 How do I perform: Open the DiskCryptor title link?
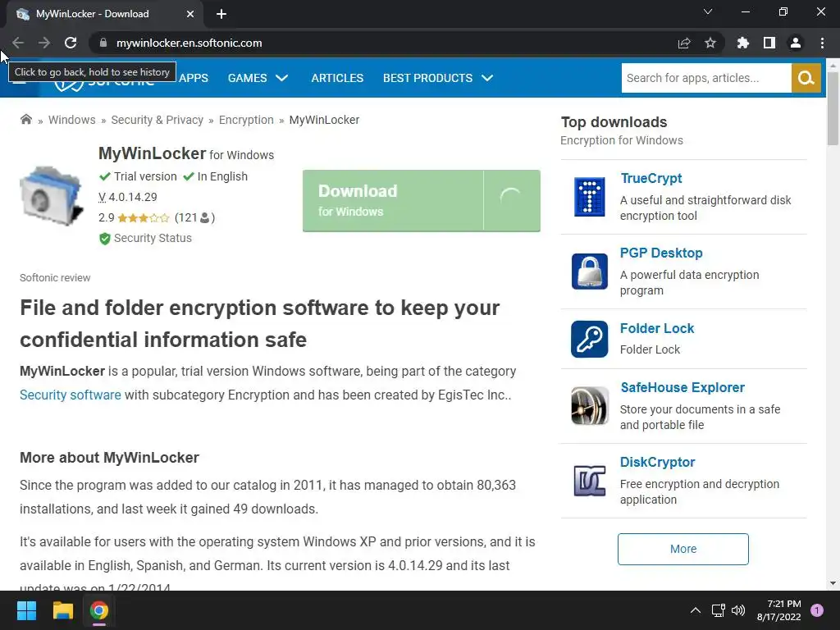pos(657,463)
